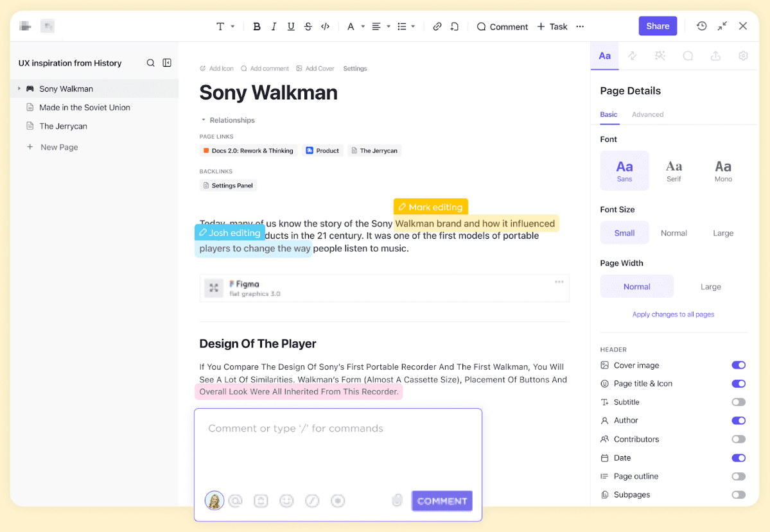Turn off the Date toggle
The height and width of the screenshot is (532, 770).
[739, 458]
